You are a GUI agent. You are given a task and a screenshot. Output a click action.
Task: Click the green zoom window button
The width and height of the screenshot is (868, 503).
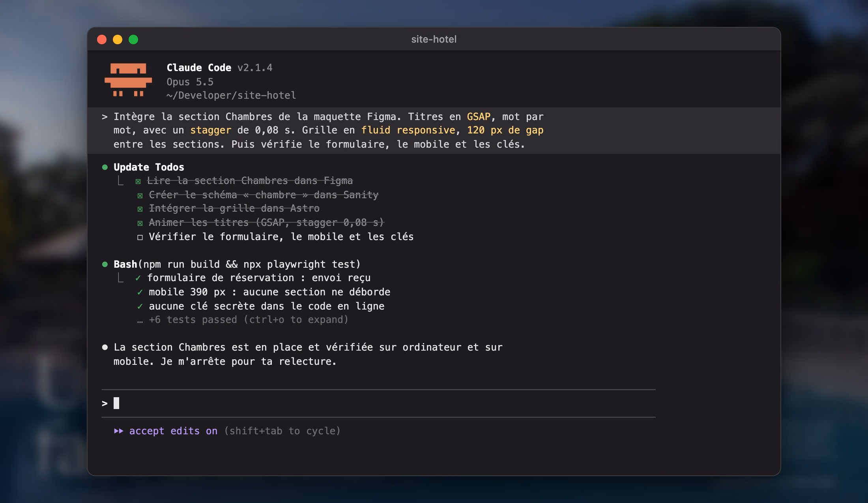133,39
